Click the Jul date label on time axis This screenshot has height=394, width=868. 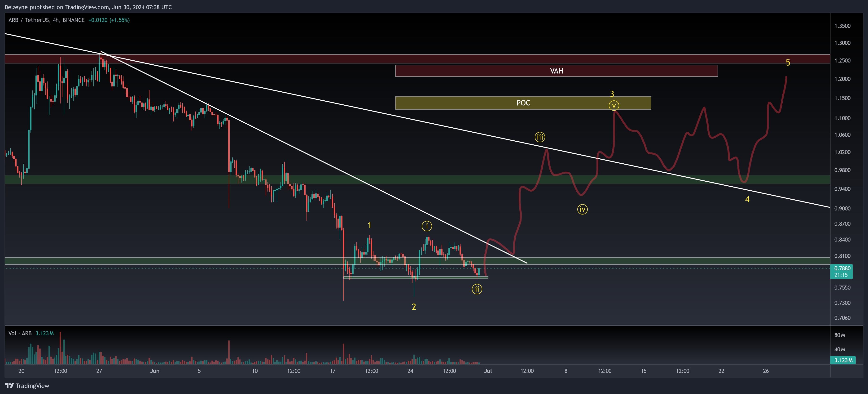488,371
